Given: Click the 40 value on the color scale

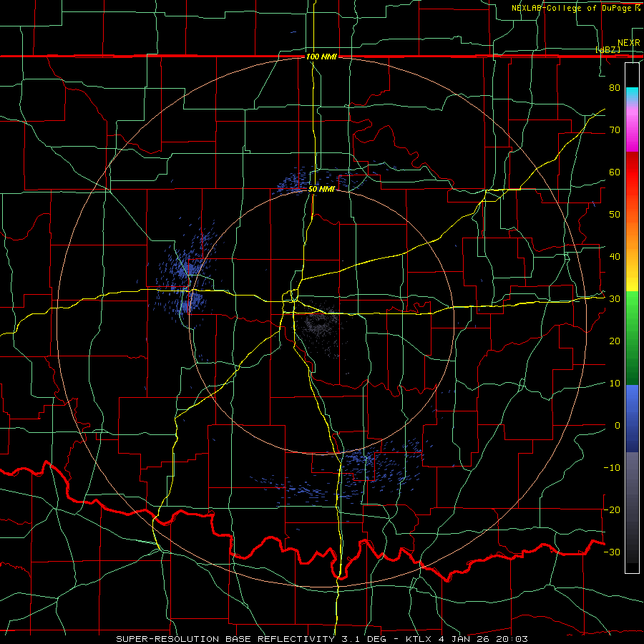Looking at the screenshot, I should [x=615, y=256].
